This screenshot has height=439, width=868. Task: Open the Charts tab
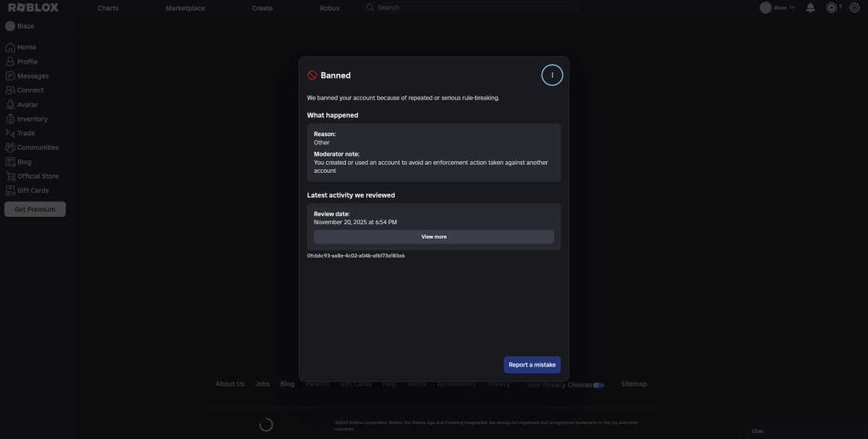(x=108, y=8)
